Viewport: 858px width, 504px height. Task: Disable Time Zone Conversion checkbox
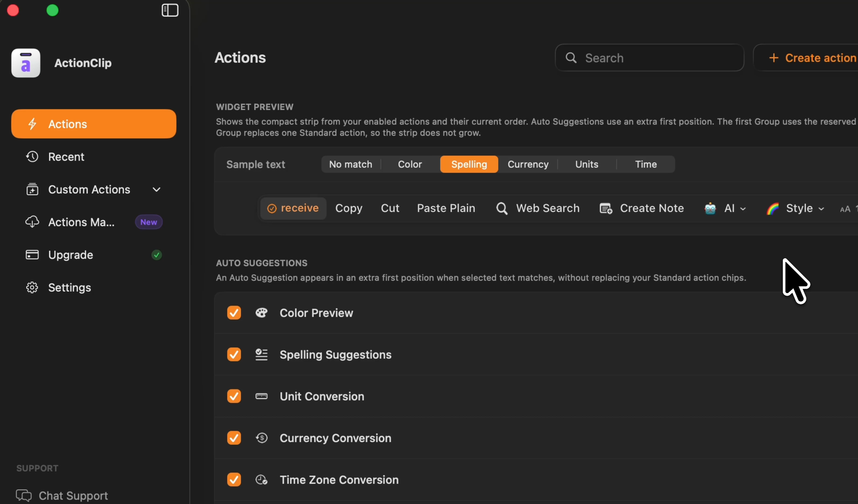(234, 479)
